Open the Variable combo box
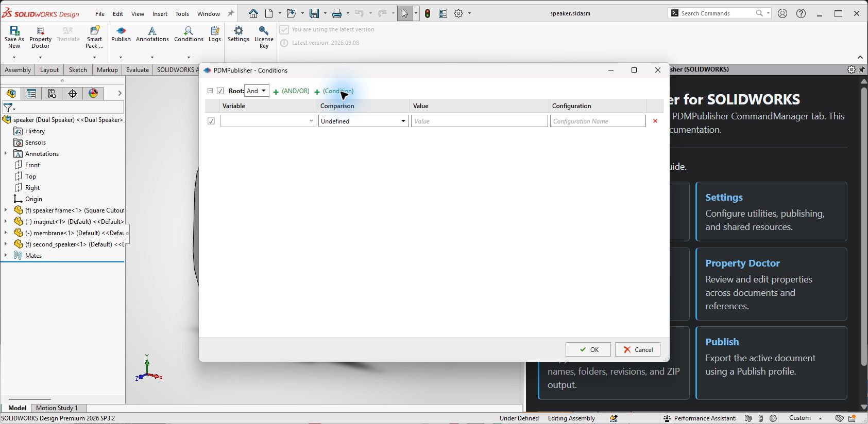 point(268,121)
